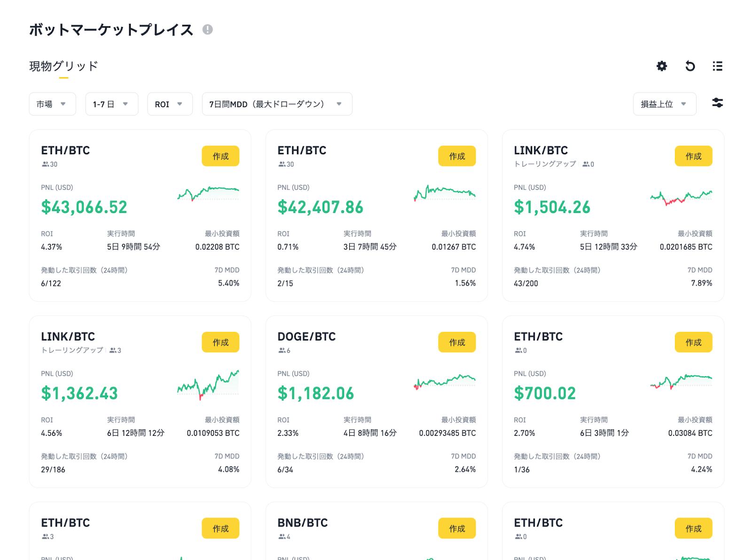Click the 6日 12時間 12分 runtime value
Image resolution: width=752 pixels, height=560 pixels.
pos(135,433)
